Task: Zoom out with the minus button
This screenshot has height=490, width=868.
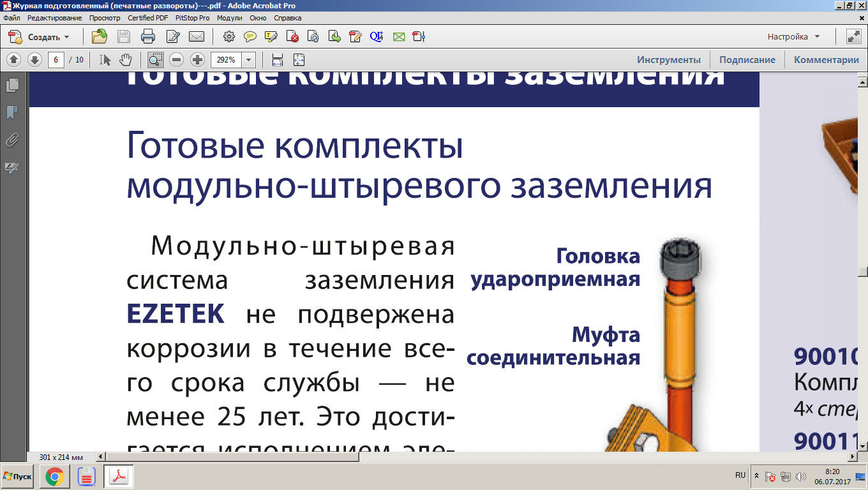Action: [177, 60]
